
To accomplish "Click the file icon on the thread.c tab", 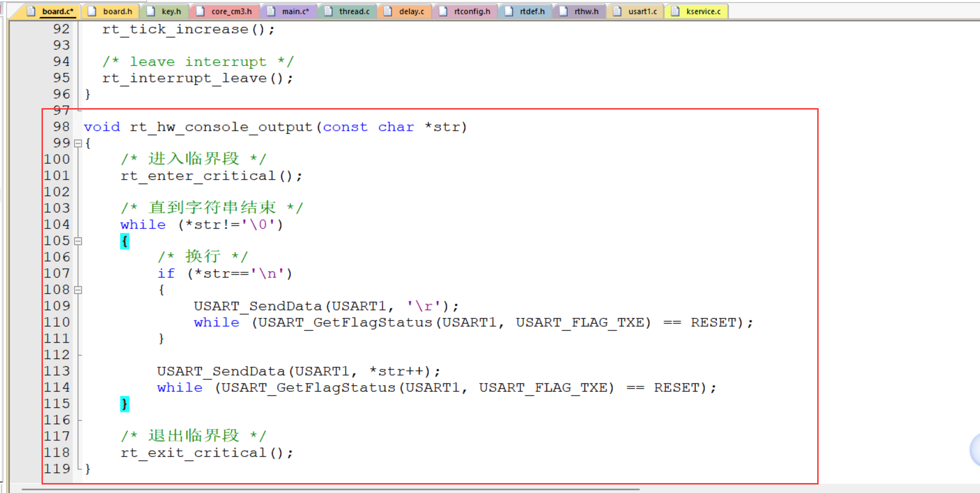I will [x=328, y=11].
